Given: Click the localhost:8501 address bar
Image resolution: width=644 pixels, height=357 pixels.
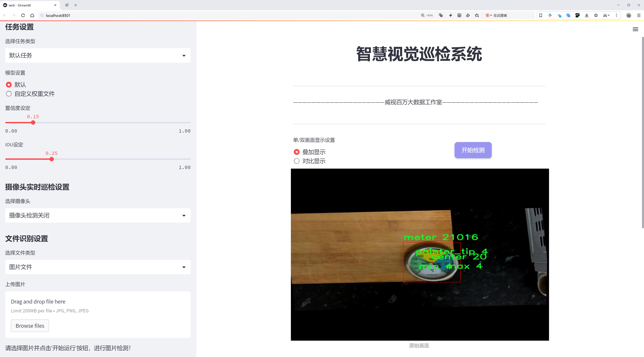Looking at the screenshot, I should (225, 15).
